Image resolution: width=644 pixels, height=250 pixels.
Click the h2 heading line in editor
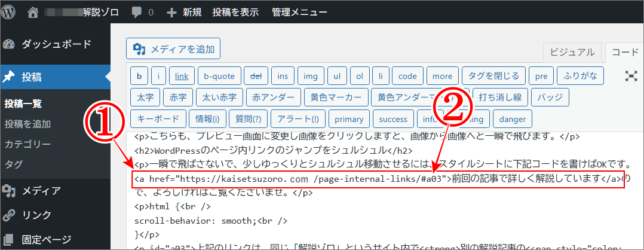pyautogui.click(x=274, y=151)
